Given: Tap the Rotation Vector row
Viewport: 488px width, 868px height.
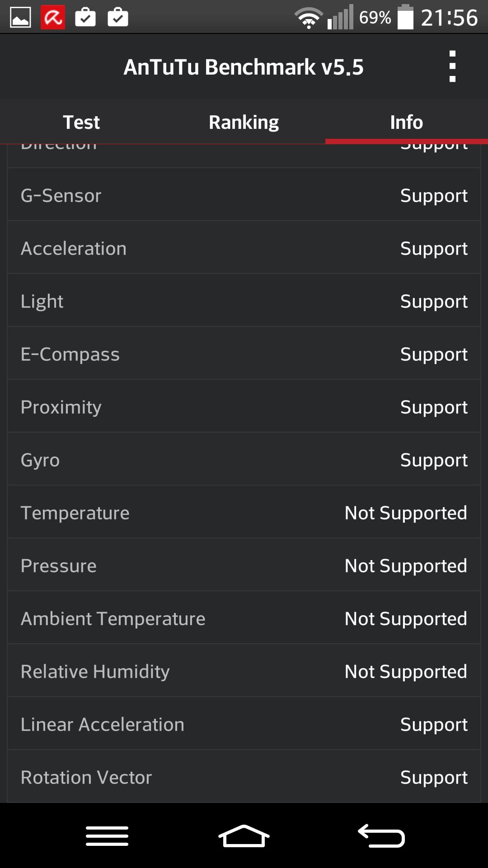Looking at the screenshot, I should coord(244,778).
